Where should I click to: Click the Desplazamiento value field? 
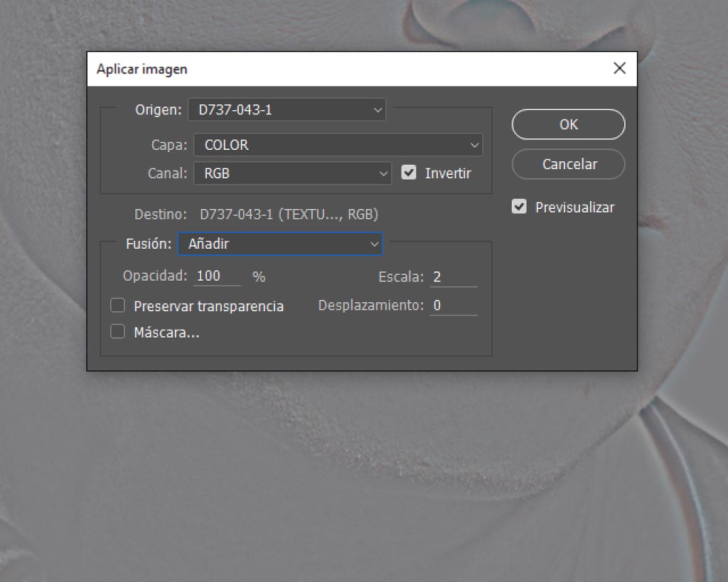point(454,306)
